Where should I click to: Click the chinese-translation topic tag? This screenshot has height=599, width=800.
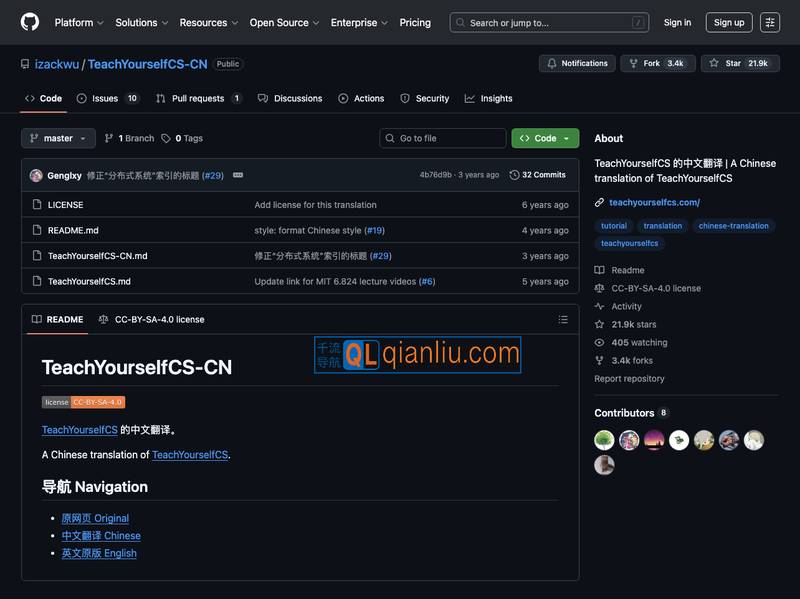[733, 226]
